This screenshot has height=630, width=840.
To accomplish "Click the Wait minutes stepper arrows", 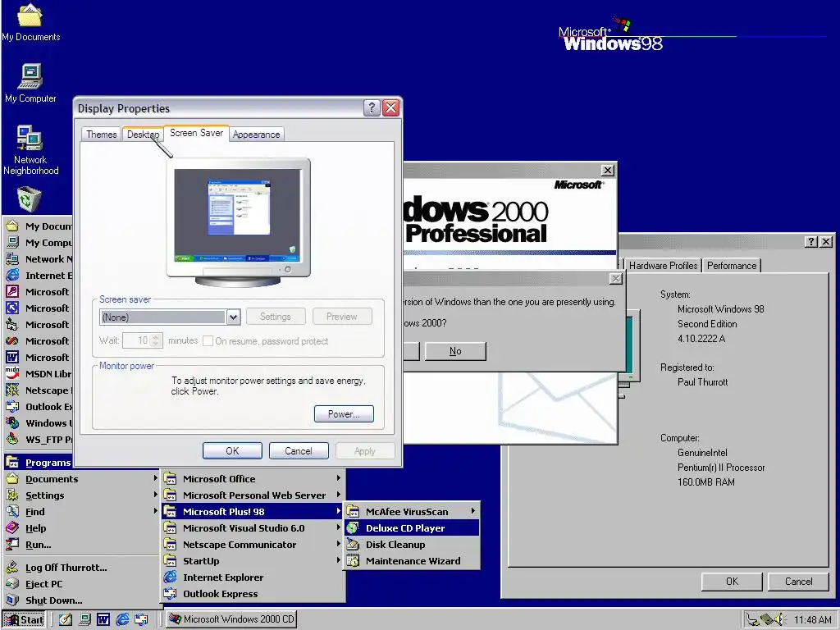I will click(156, 340).
